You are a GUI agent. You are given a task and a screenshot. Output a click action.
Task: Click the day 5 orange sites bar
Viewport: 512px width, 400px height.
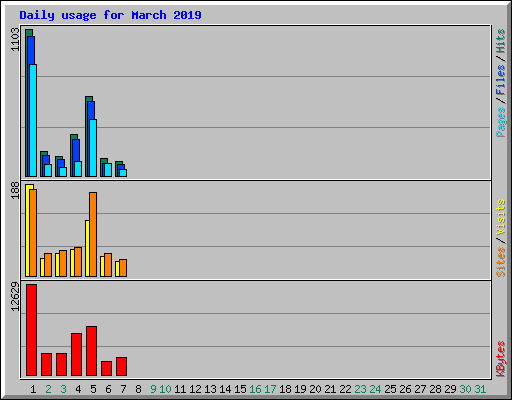pos(93,234)
